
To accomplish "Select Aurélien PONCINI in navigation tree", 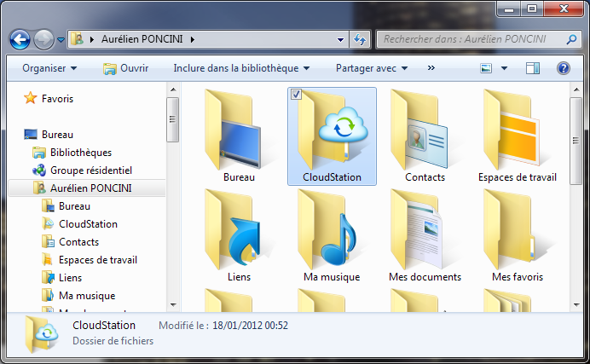I will tap(91, 188).
